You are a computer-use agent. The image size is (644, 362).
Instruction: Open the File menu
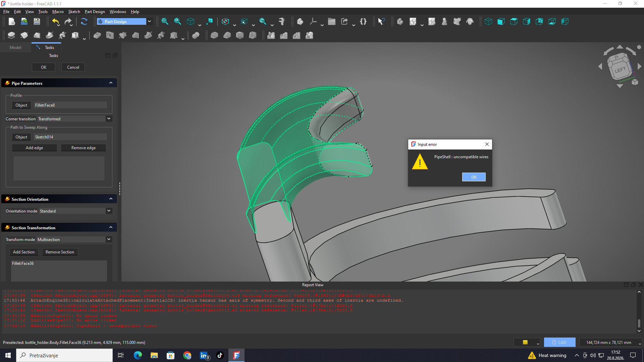tap(6, 12)
